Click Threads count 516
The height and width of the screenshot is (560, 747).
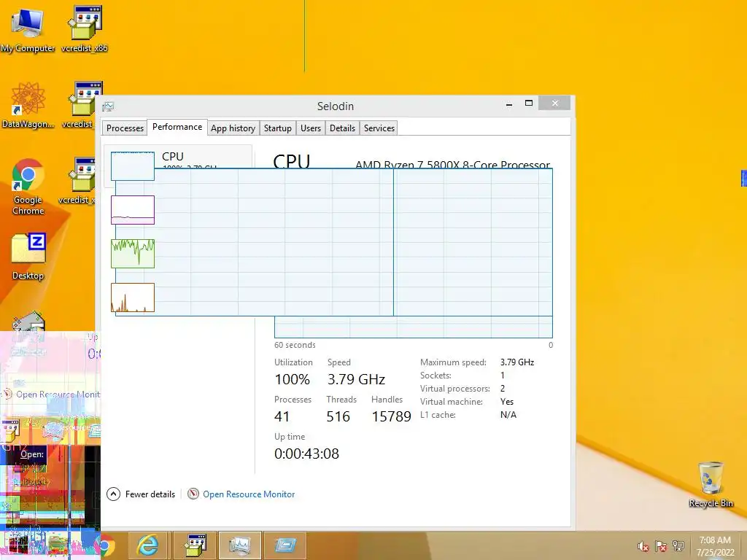338,416
